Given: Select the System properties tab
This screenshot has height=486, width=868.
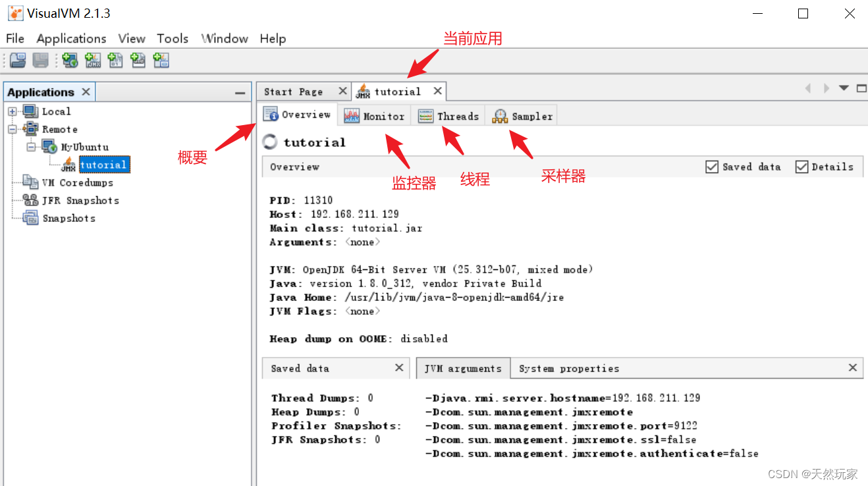Looking at the screenshot, I should point(569,369).
